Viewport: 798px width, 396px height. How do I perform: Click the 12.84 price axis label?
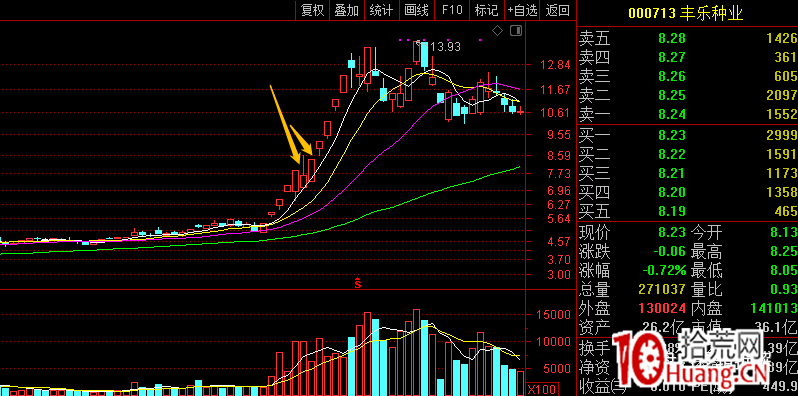click(x=555, y=65)
